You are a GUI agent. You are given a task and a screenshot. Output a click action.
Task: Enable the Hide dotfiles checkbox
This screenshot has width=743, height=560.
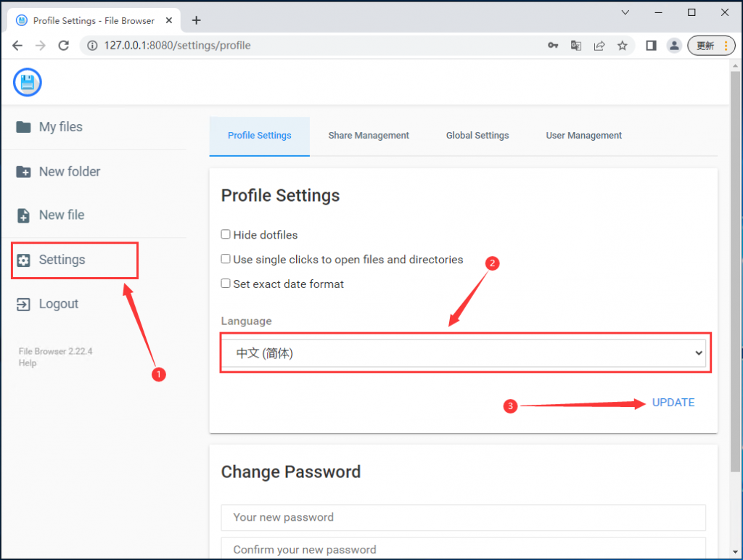click(226, 234)
